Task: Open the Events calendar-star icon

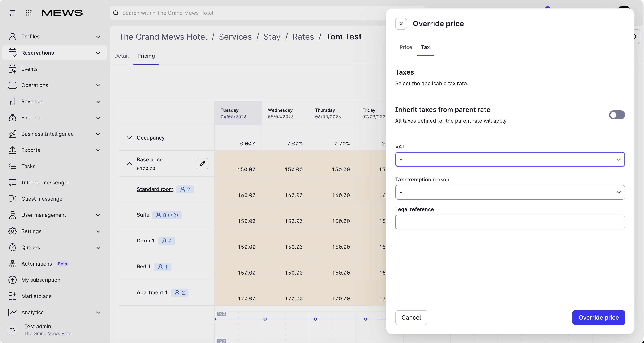Action: (x=13, y=69)
